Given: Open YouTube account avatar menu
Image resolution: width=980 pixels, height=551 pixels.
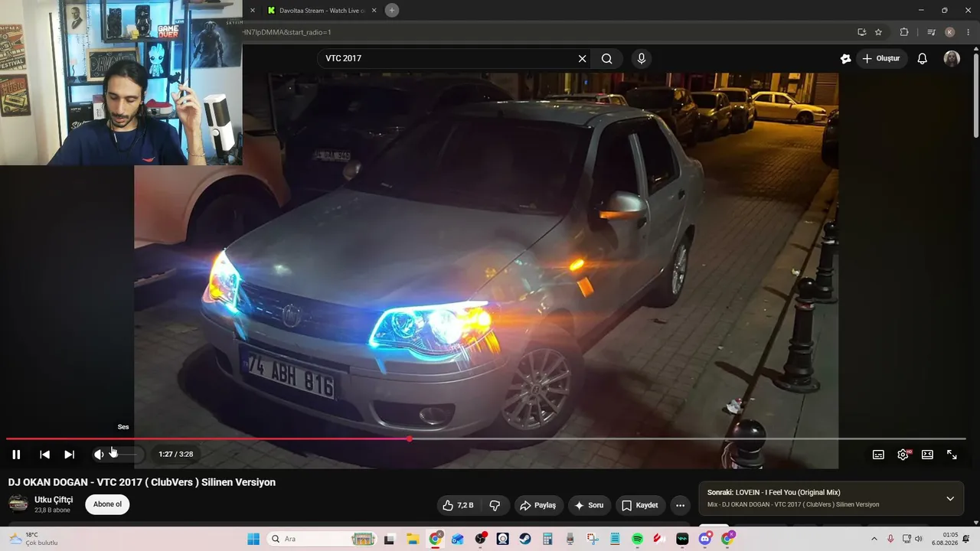Looking at the screenshot, I should pos(952,58).
